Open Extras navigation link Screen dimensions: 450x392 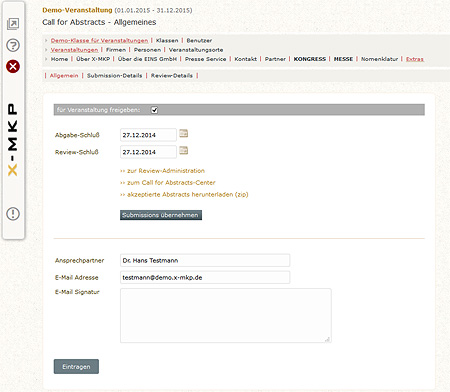(x=415, y=59)
